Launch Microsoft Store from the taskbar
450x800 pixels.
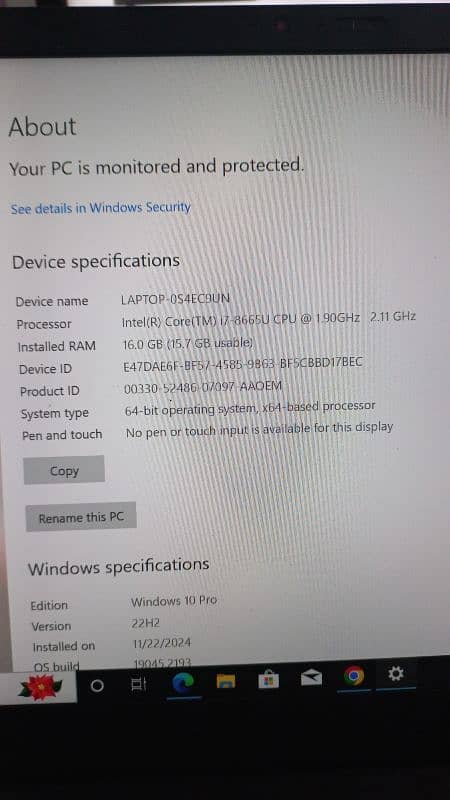[x=268, y=681]
